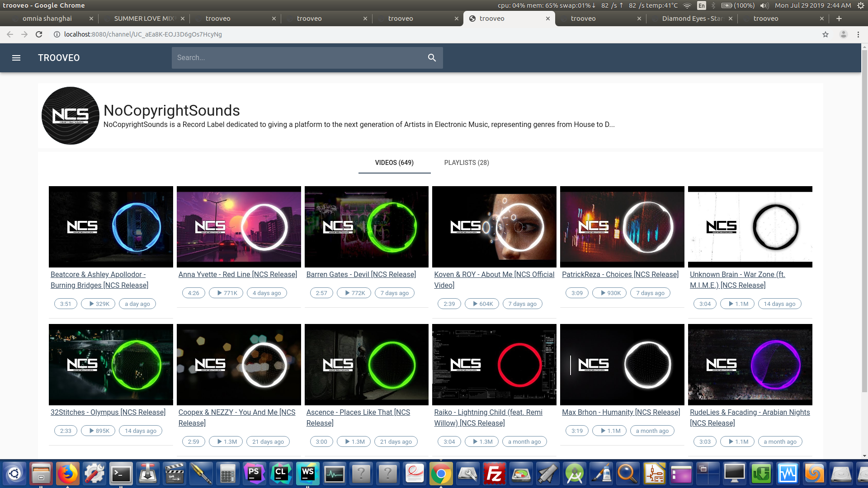Open the Chrome profile avatar icon
The width and height of the screenshot is (868, 488).
pos(843,34)
